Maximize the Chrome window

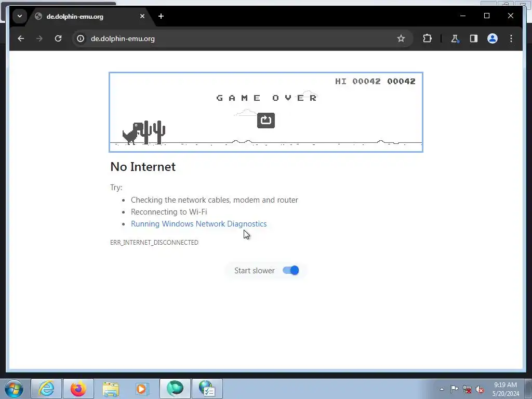pos(487,16)
